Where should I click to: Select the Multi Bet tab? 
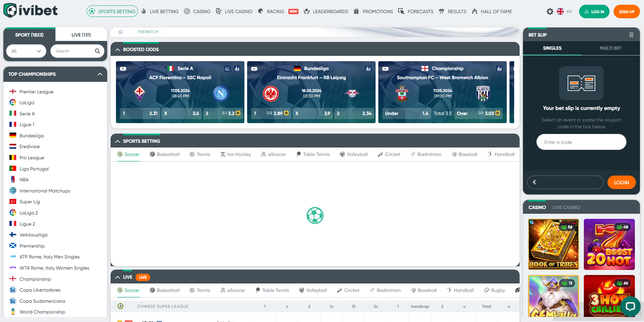pos(611,48)
